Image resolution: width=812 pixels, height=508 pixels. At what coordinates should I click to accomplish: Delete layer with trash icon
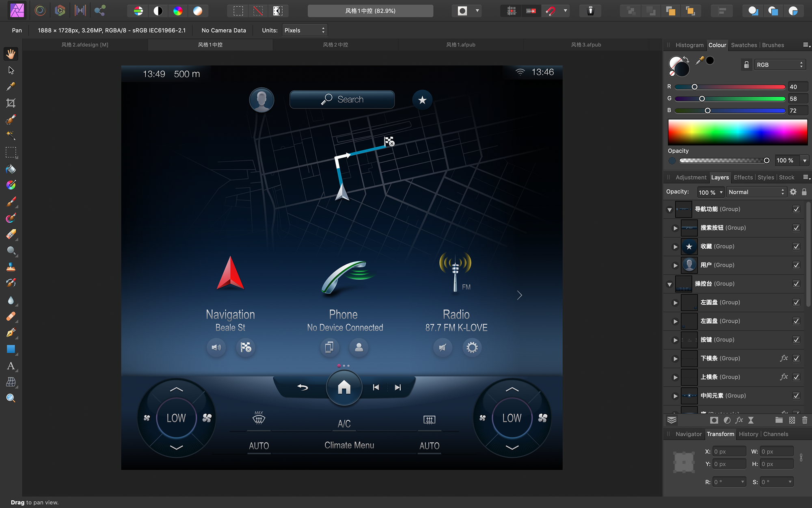(x=804, y=420)
